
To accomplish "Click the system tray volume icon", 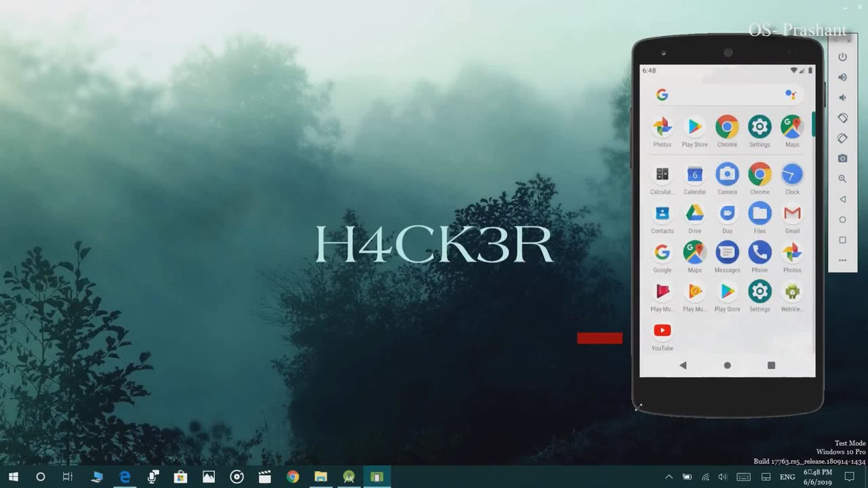I will [723, 477].
